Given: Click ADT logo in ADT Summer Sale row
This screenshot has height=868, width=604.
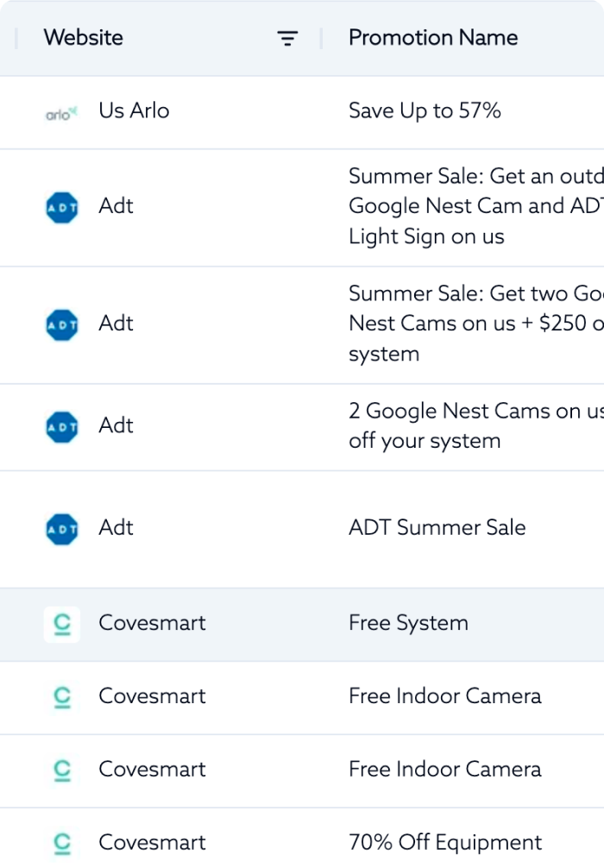Looking at the screenshot, I should pyautogui.click(x=61, y=529).
